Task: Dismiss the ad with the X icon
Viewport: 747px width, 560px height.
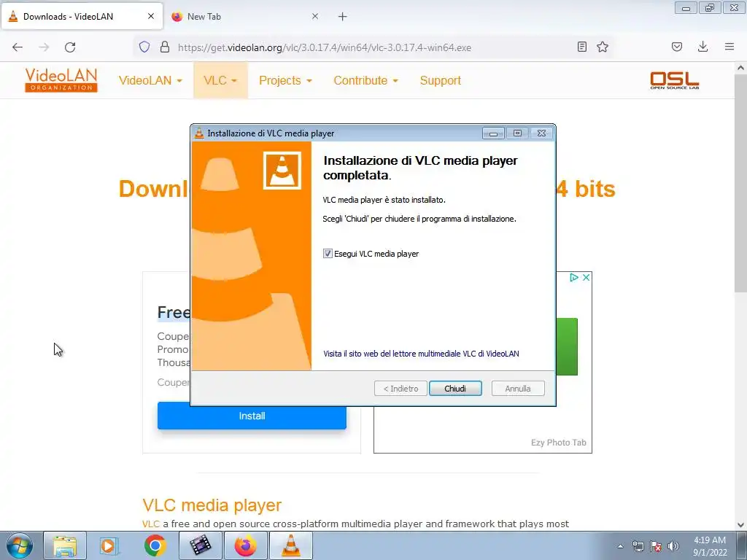Action: pyautogui.click(x=587, y=277)
